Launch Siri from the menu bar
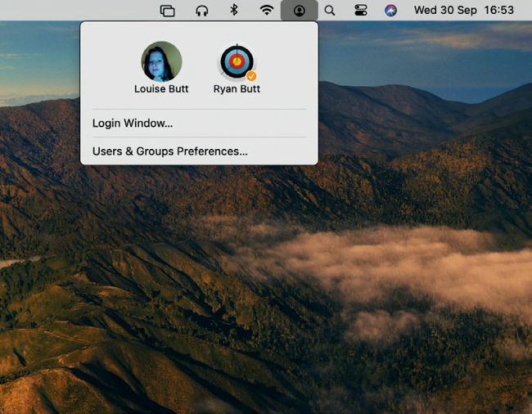This screenshot has height=414, width=532. (391, 11)
